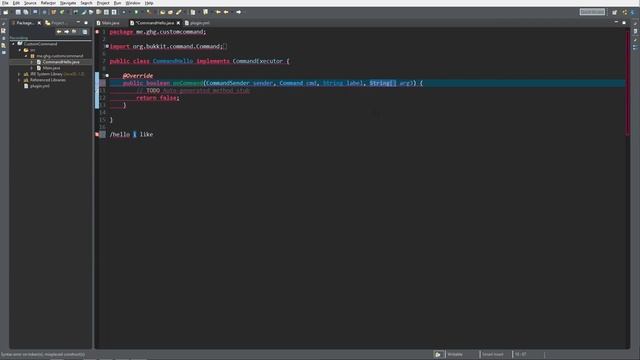Open the Refactor menu
This screenshot has height=360, width=640.
48,3
